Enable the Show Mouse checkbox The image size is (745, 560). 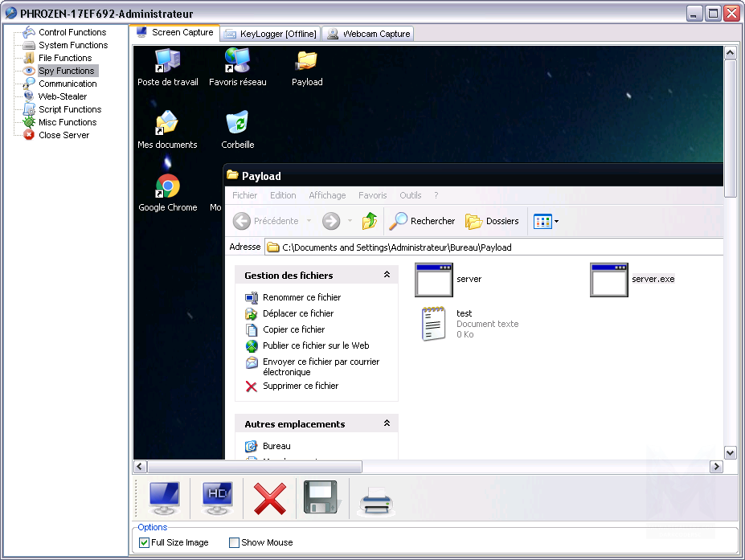point(235,543)
